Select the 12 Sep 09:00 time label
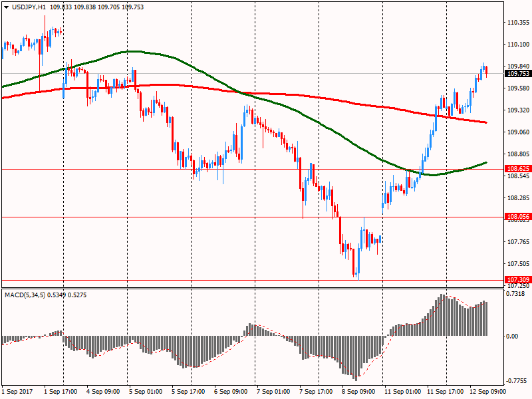 (487, 392)
